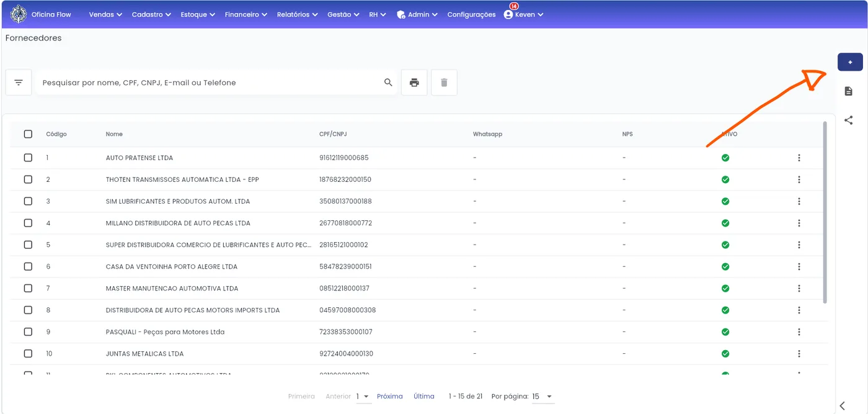Click CNPJ 91612119000685 cell

click(343, 158)
